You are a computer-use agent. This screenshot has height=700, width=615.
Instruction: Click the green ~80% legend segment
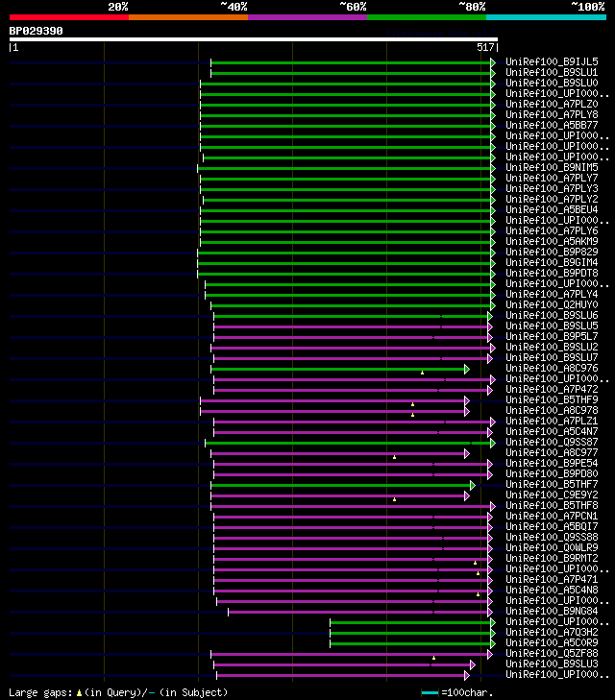(x=427, y=17)
